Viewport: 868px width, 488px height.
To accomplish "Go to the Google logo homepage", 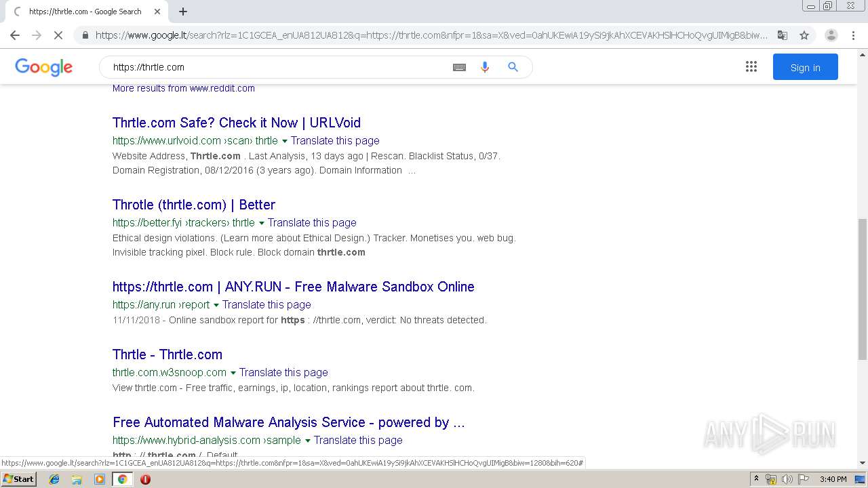I will click(x=43, y=67).
